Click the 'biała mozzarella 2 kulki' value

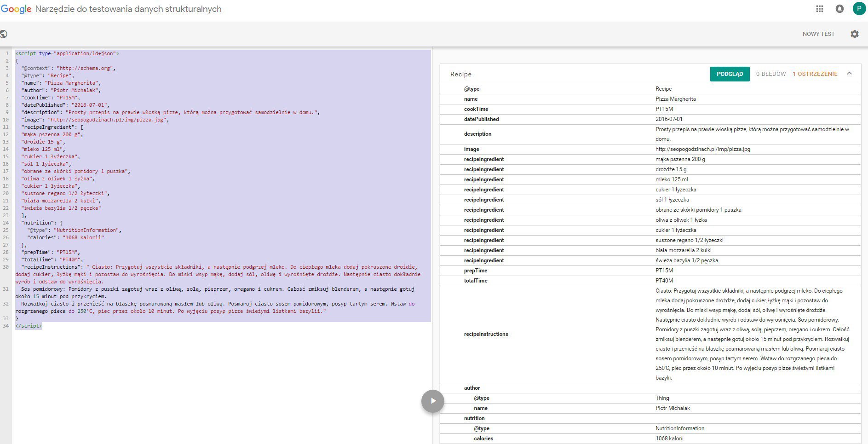pyautogui.click(x=683, y=250)
